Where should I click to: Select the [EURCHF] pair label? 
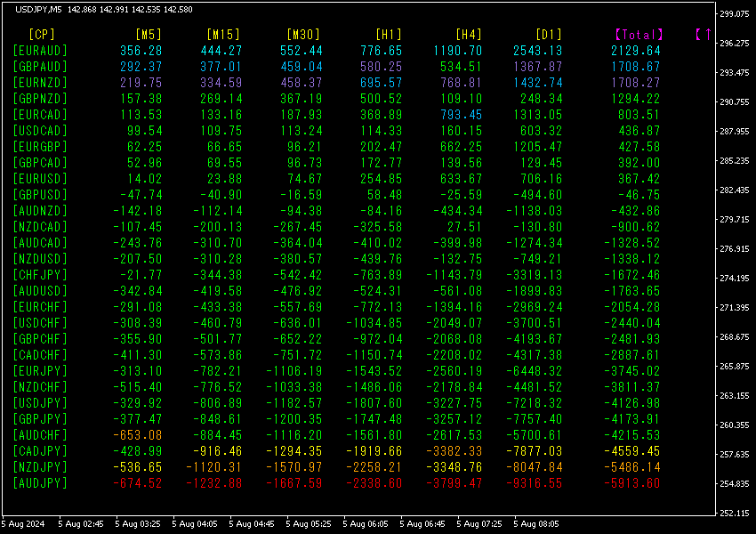[x=40, y=306]
